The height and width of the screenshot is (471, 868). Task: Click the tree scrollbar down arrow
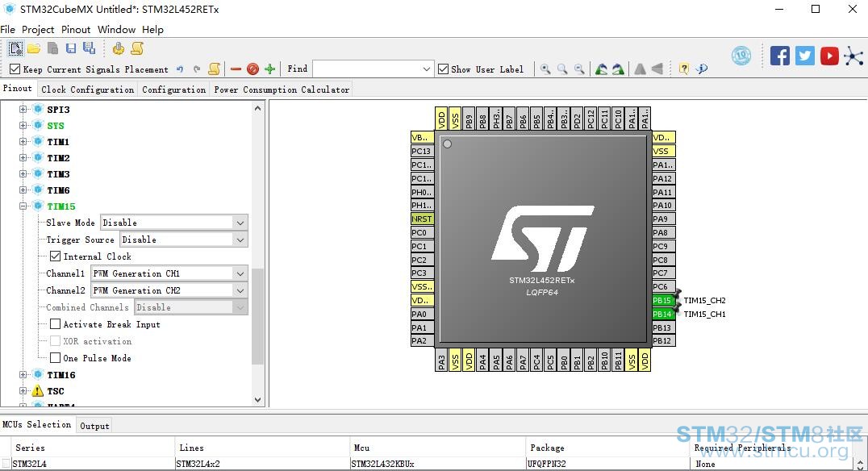click(x=257, y=399)
